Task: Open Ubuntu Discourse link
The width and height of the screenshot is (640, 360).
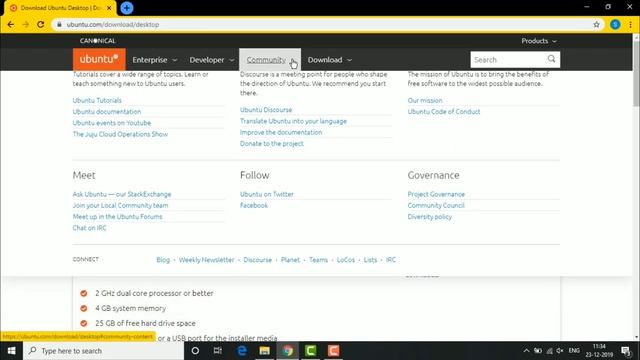Action: click(266, 110)
